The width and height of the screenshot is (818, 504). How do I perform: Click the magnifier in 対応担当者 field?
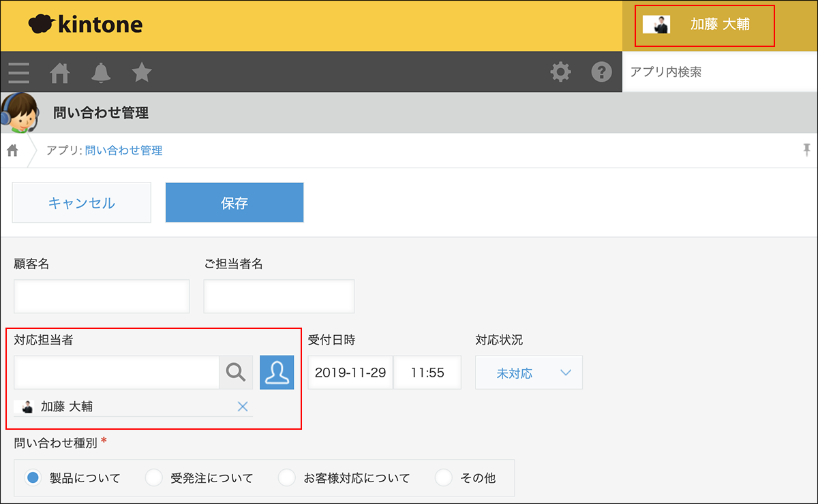tap(236, 373)
